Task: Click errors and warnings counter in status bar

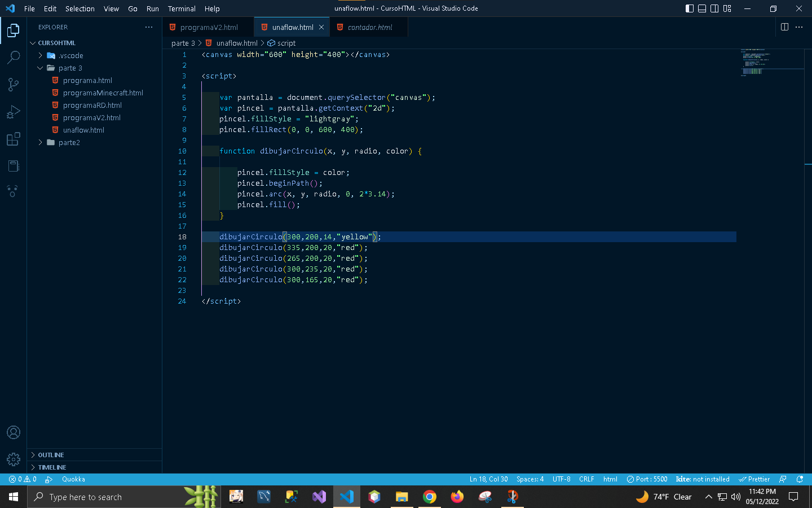Action: coord(23,479)
